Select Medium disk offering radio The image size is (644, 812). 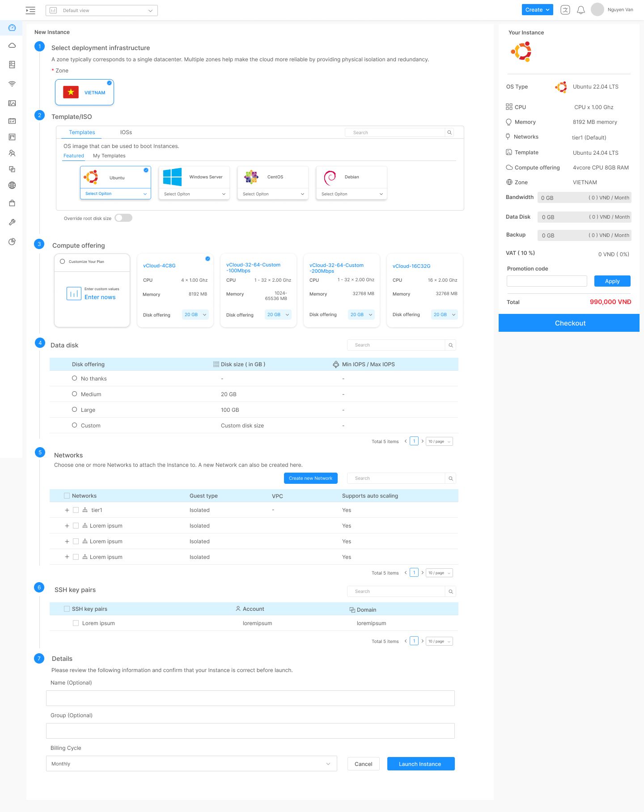pos(75,394)
